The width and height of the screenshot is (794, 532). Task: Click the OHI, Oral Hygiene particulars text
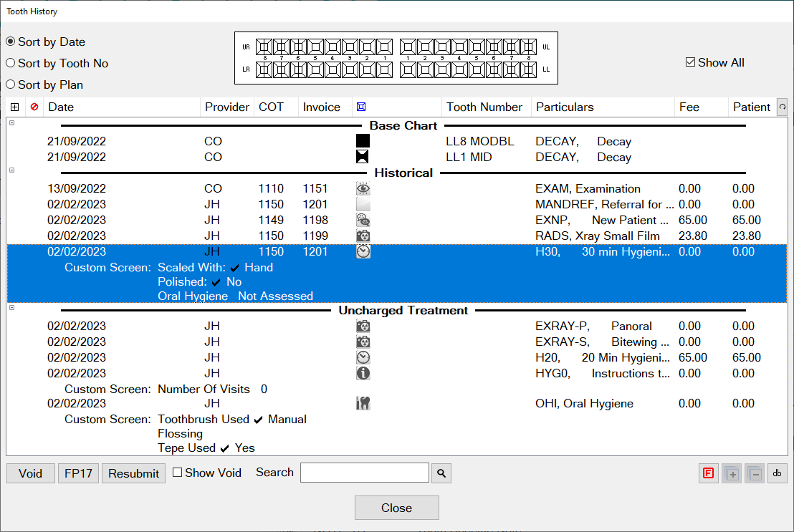pos(584,403)
